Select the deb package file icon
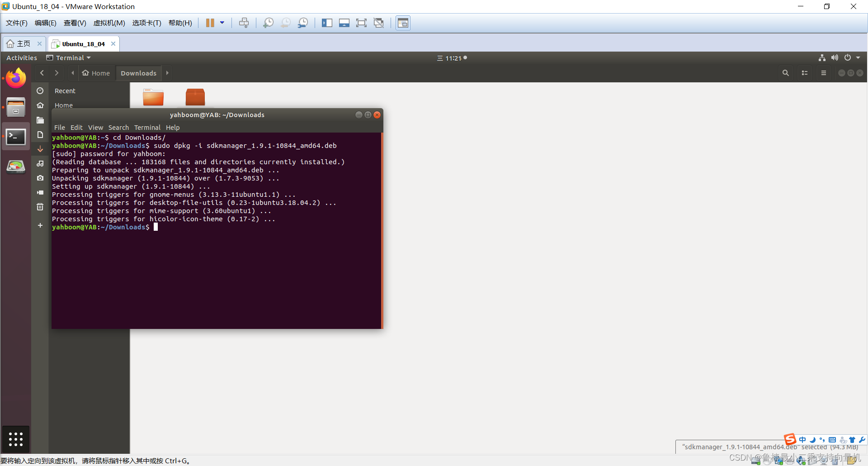 pos(195,97)
